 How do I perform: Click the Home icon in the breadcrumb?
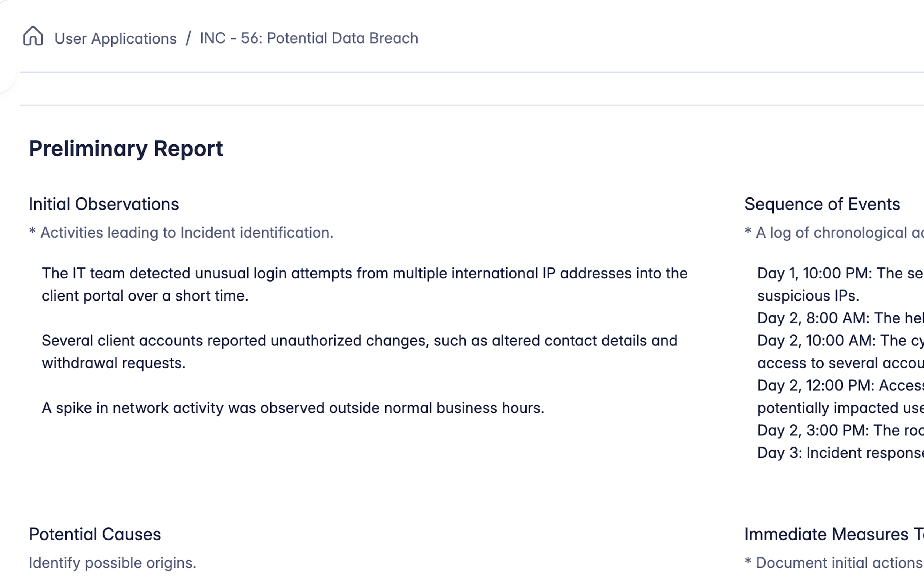pyautogui.click(x=33, y=36)
